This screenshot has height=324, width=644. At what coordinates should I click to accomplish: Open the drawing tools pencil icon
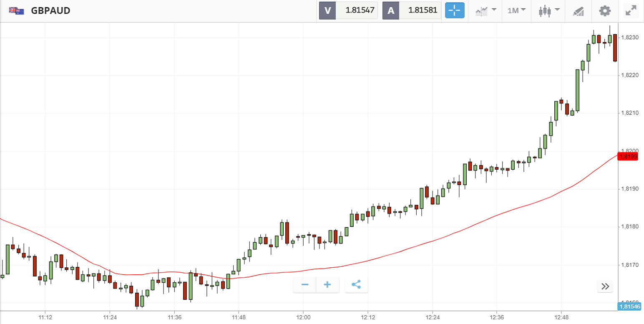pos(578,11)
